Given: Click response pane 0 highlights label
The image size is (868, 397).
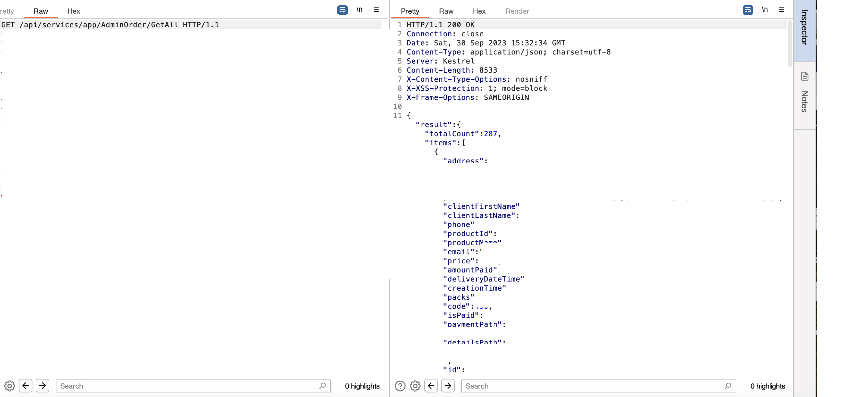Looking at the screenshot, I should [767, 386].
